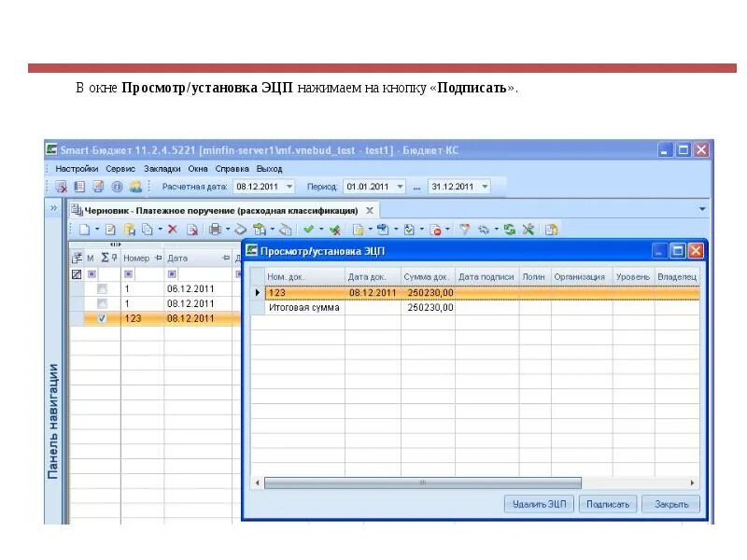747x560 pixels.
Task: Open the Настройки menu
Action: click(x=77, y=169)
